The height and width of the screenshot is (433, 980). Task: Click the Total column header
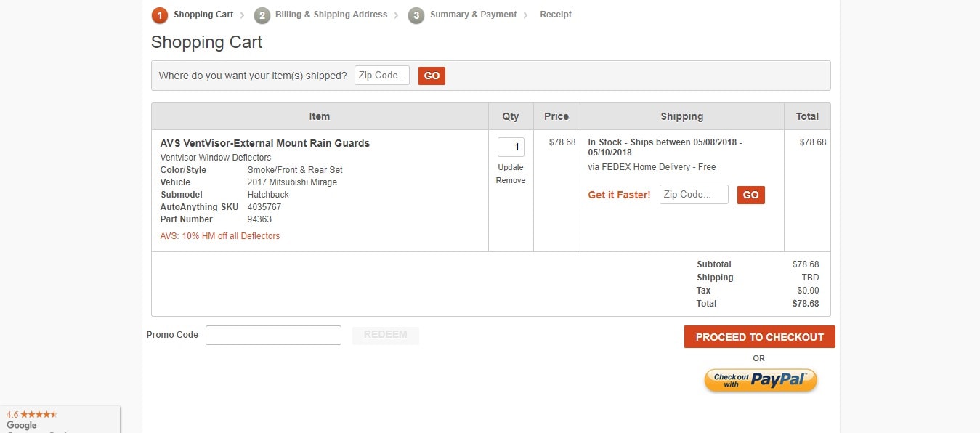(807, 116)
